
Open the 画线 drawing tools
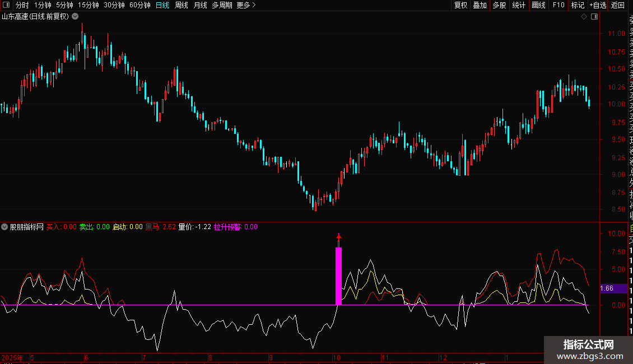(538, 6)
